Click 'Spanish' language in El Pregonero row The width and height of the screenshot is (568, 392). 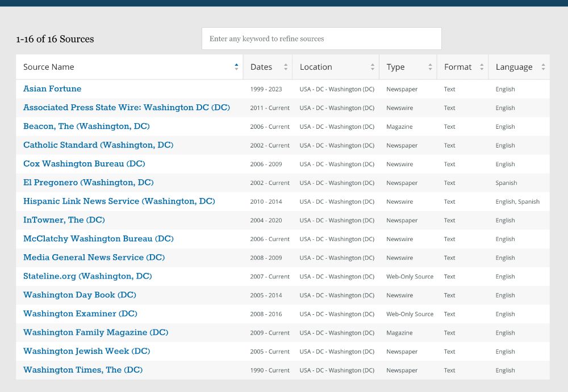506,183
